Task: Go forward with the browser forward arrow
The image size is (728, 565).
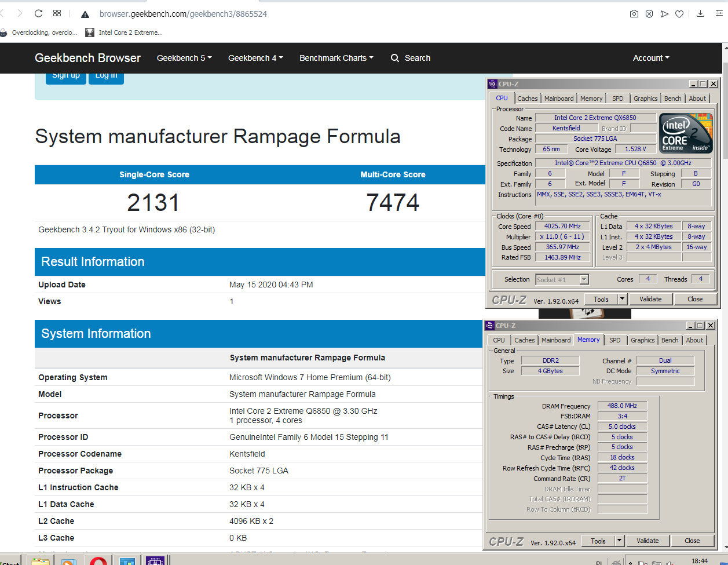Action: pyautogui.click(x=20, y=13)
